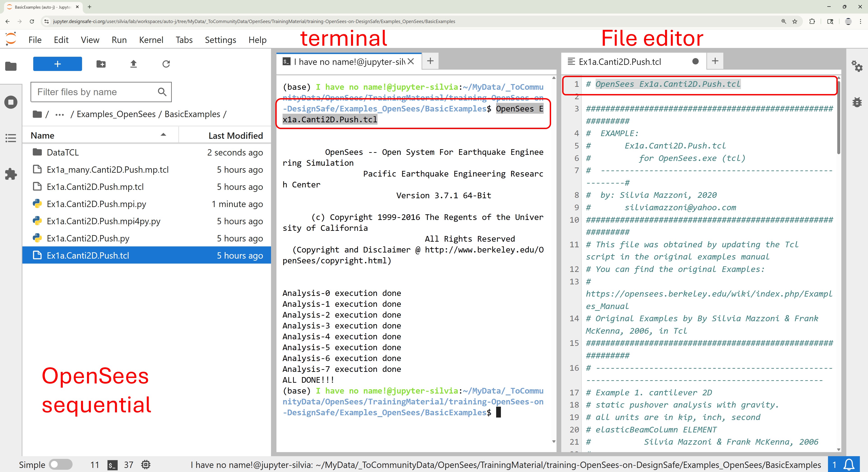Sort files by Last Modified column
Screen dimensions: 868x472
point(235,135)
